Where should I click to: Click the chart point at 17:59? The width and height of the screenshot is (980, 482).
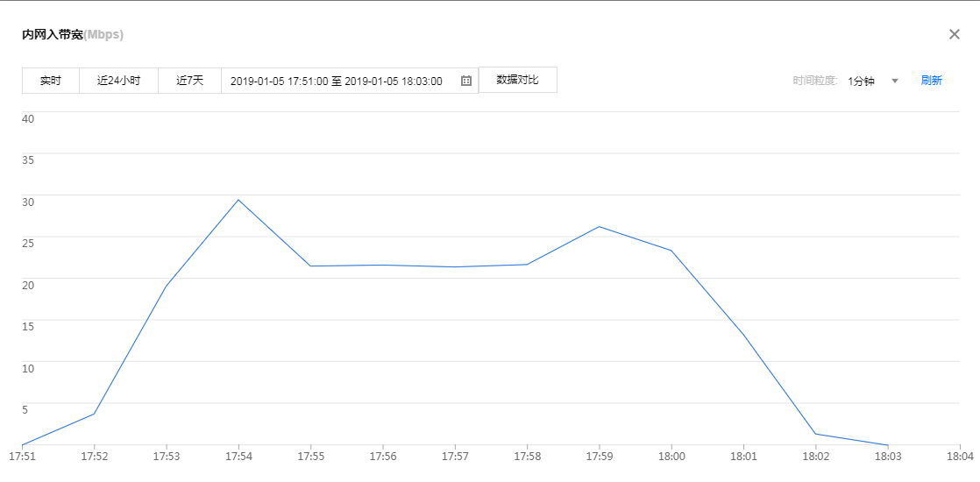coord(599,227)
